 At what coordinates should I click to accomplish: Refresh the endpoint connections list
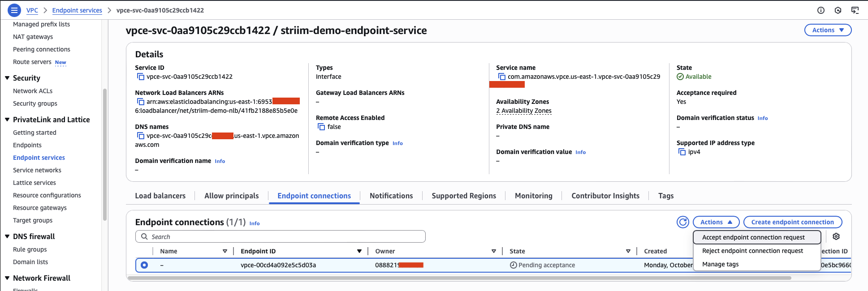(682, 222)
